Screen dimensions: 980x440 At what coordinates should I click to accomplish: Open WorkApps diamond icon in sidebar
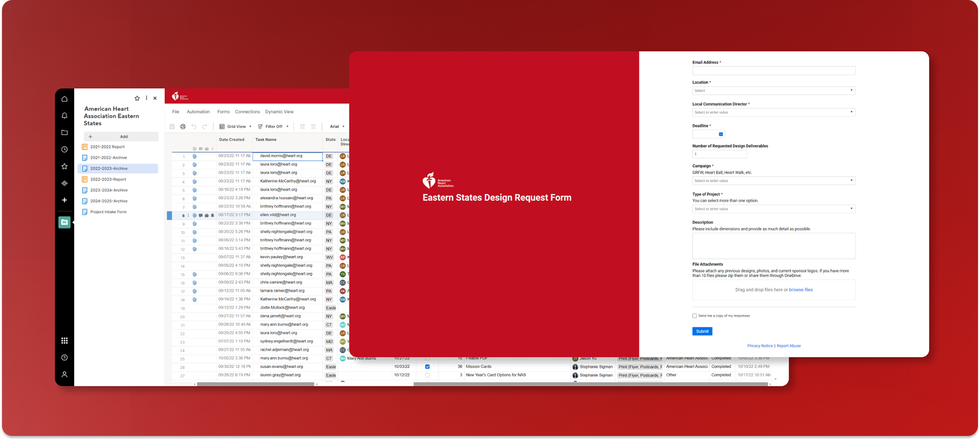tap(64, 183)
